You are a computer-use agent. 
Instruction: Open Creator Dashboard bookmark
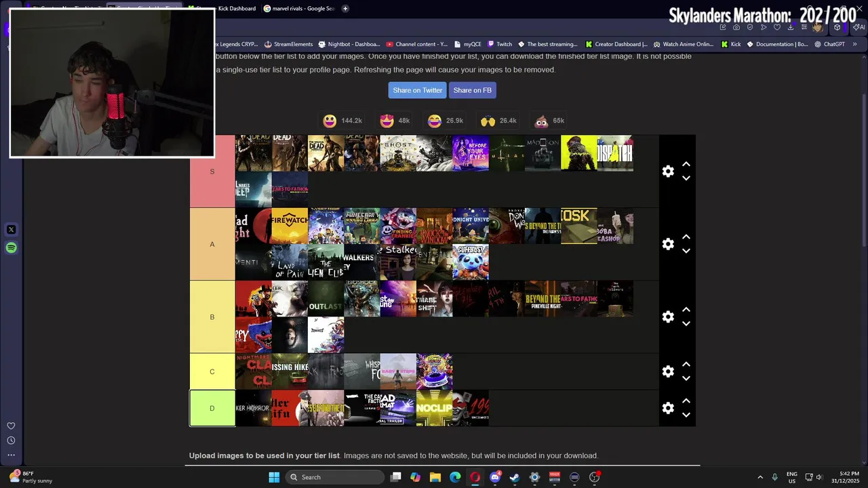[x=616, y=44]
